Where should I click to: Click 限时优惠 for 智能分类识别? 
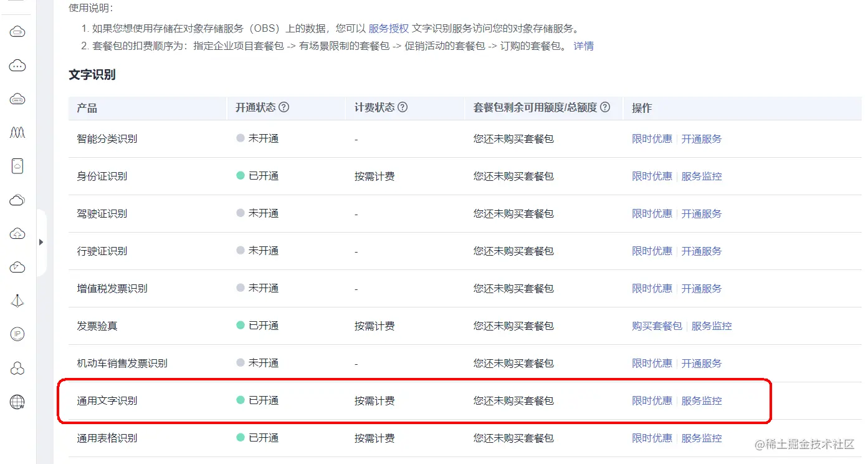(652, 139)
